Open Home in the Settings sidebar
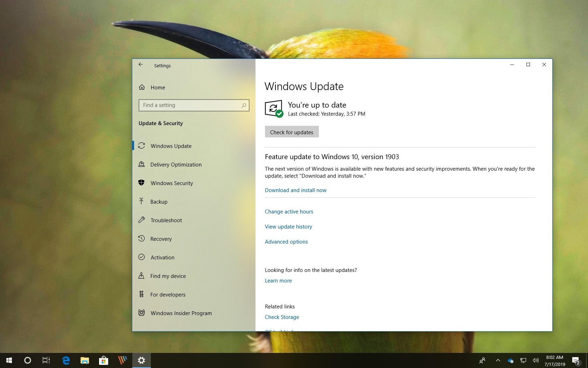This screenshot has height=368, width=588. pos(157,88)
